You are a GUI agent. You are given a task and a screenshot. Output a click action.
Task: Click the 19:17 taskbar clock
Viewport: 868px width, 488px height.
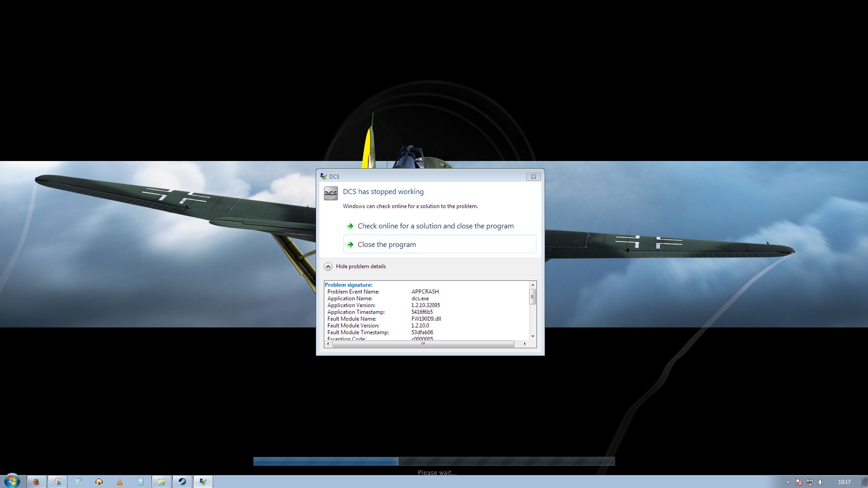tap(844, 482)
